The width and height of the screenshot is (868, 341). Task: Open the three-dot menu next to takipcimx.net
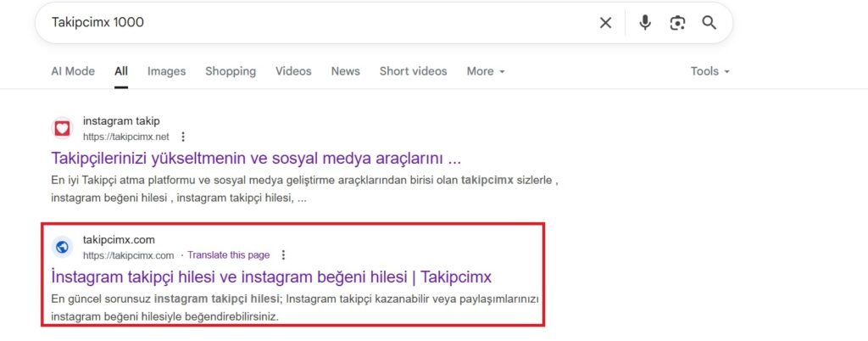click(183, 137)
